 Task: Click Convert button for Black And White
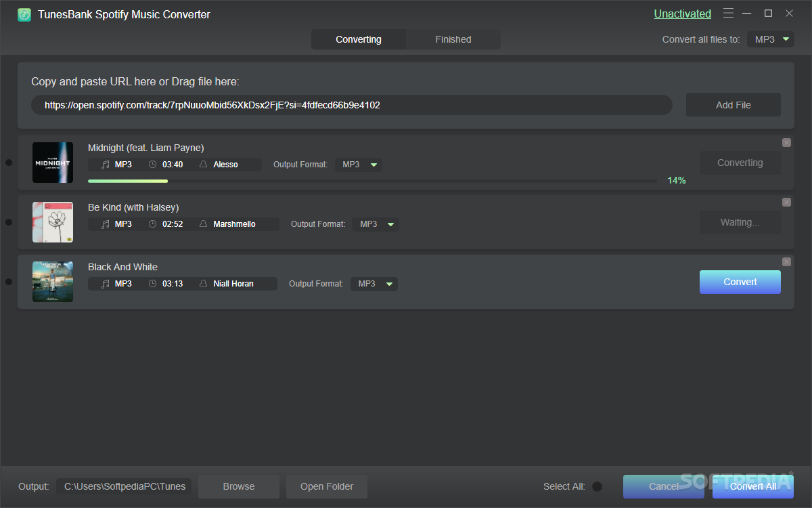pos(740,282)
